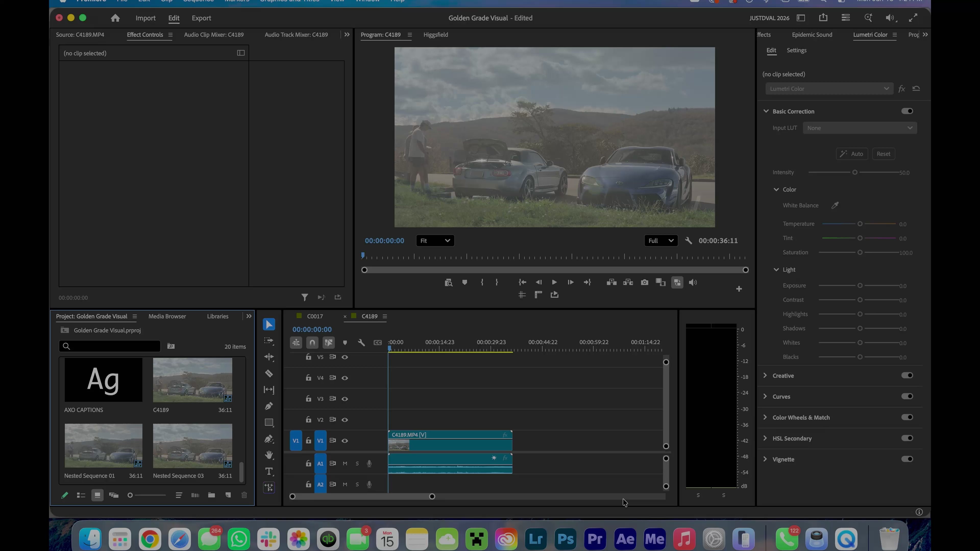This screenshot has width=980, height=551.
Task: Adjust the Exposure slider handle
Action: click(x=860, y=286)
